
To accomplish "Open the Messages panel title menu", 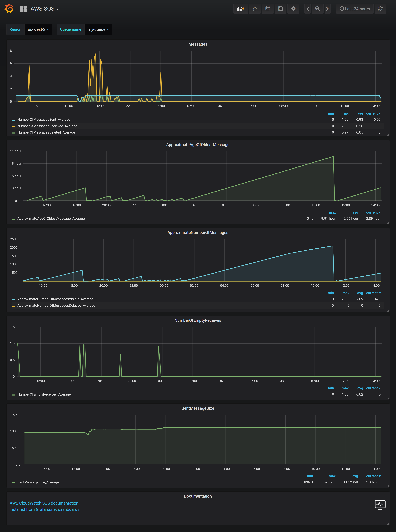I will (x=198, y=44).
